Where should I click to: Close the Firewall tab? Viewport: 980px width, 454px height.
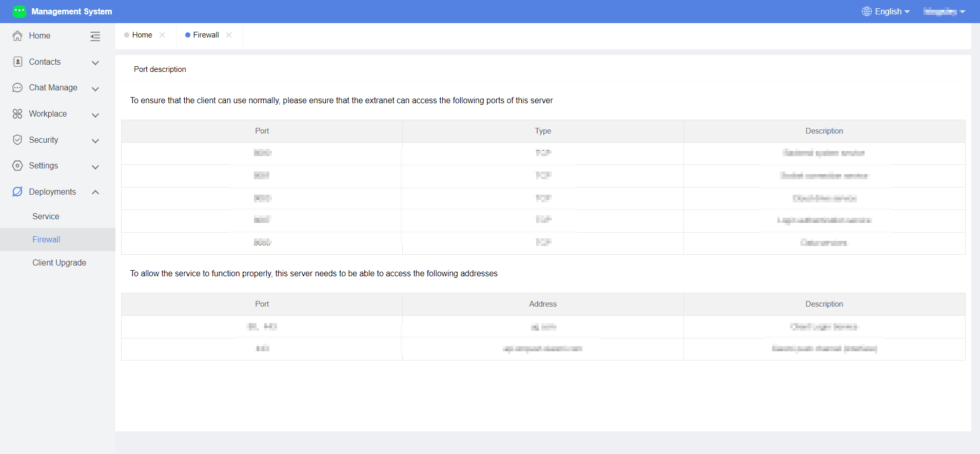pos(229,35)
